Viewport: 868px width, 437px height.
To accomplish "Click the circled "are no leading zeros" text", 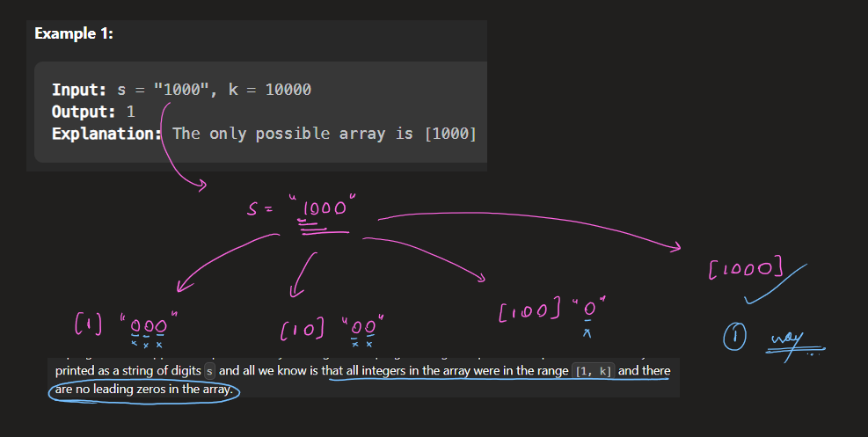I will 145,390.
